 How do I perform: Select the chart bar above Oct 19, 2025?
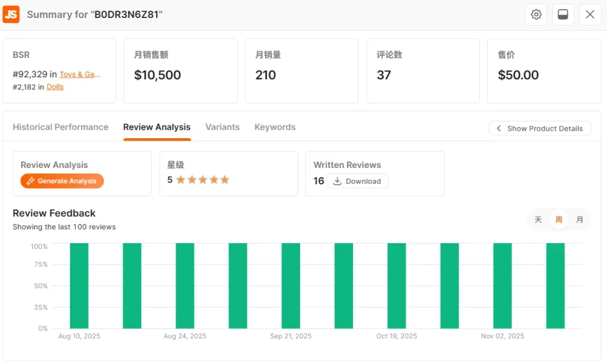point(397,286)
